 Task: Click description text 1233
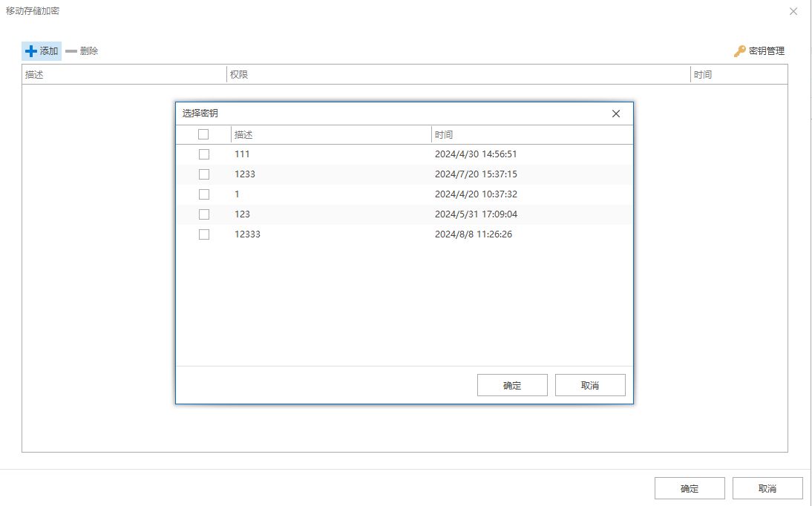pos(245,174)
